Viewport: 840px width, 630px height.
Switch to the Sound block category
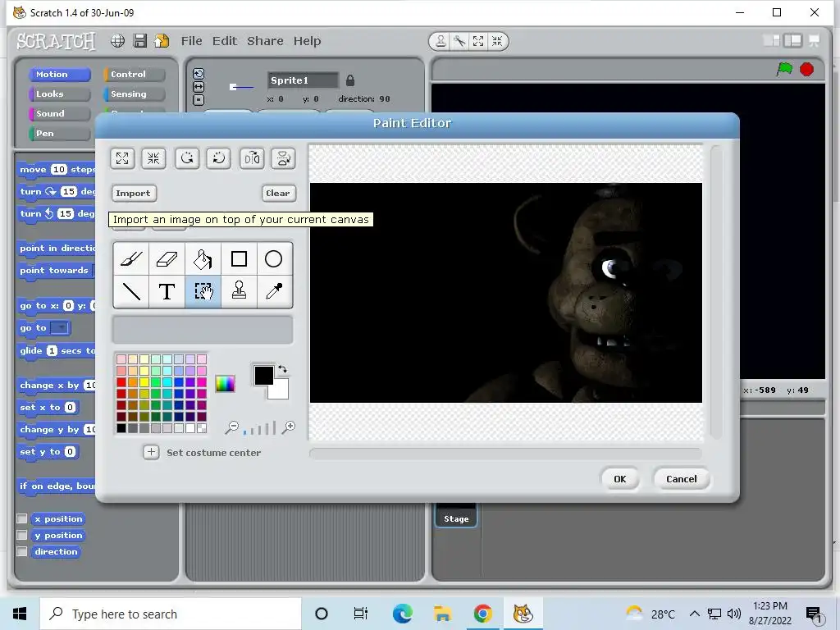[59, 113]
